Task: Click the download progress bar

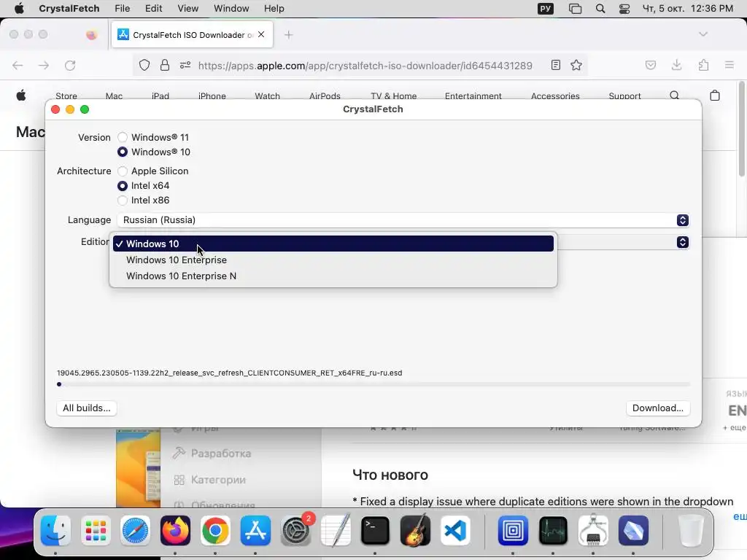Action: pyautogui.click(x=373, y=384)
